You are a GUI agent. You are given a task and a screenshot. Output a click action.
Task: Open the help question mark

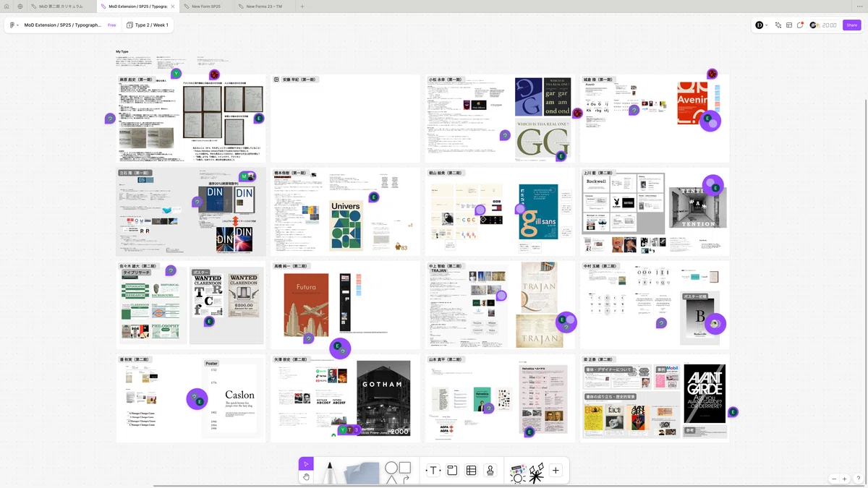tap(859, 479)
